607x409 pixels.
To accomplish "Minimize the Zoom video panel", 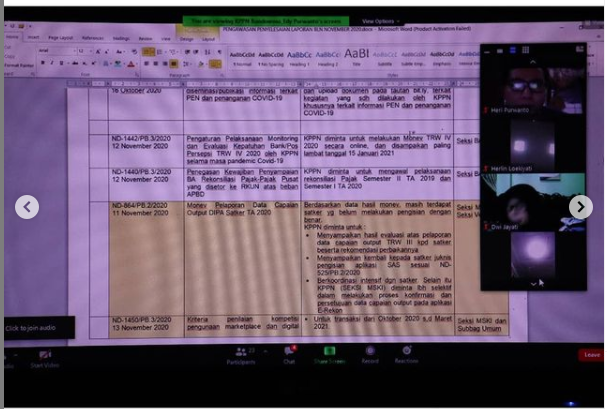I will (487, 51).
